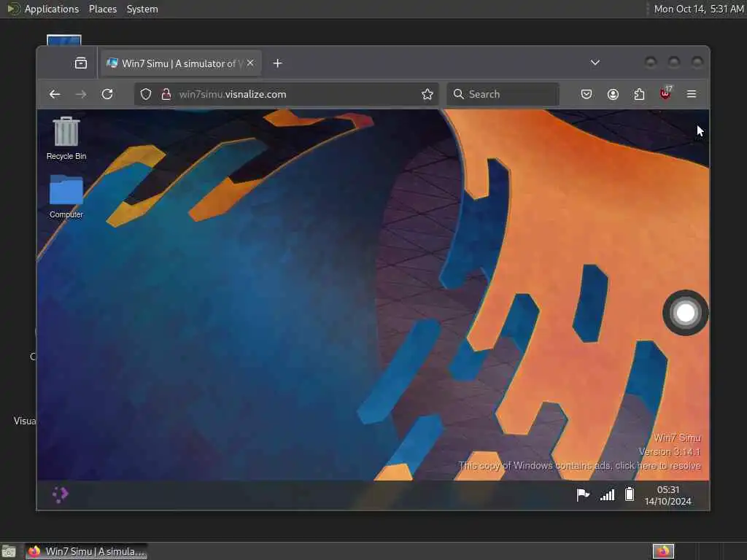Screen dimensions: 747x560
Task: Open the Firefox hamburger application menu
Action: click(692, 94)
